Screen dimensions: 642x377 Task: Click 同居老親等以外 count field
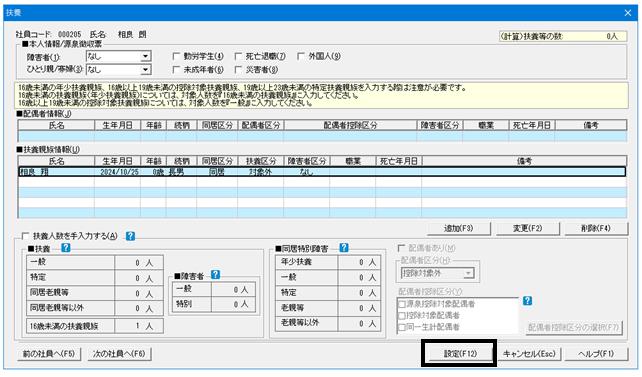(x=139, y=308)
